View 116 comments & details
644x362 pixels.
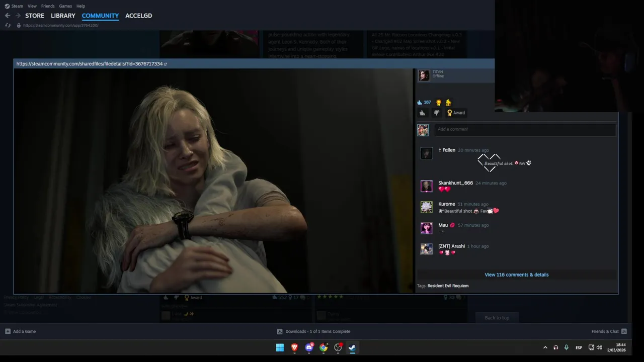pyautogui.click(x=517, y=275)
